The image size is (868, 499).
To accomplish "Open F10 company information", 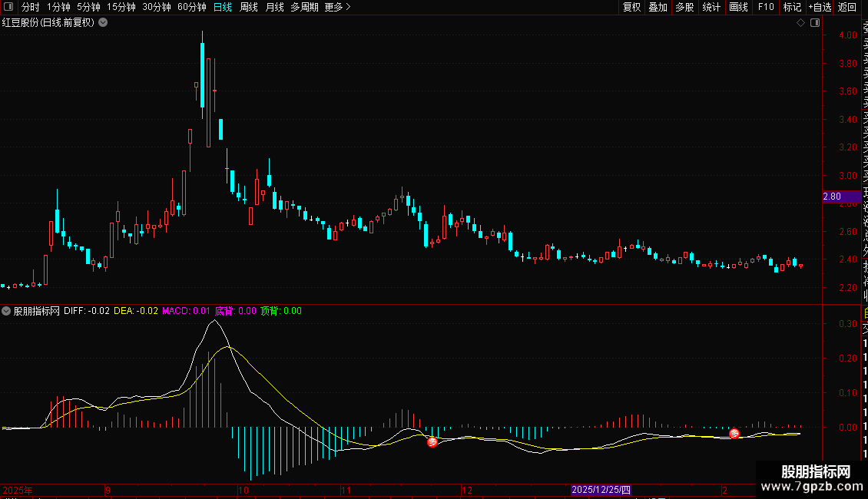I will pyautogui.click(x=766, y=7).
